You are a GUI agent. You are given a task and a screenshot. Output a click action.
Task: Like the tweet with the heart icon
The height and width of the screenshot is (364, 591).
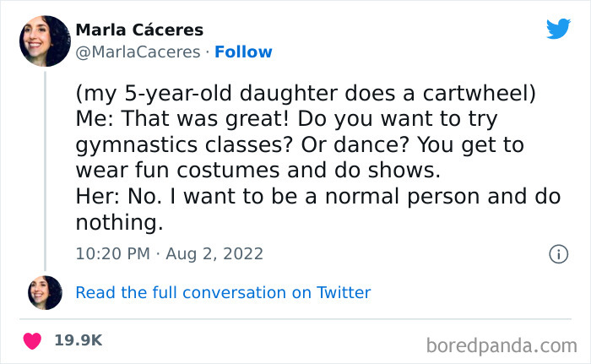pos(32,340)
